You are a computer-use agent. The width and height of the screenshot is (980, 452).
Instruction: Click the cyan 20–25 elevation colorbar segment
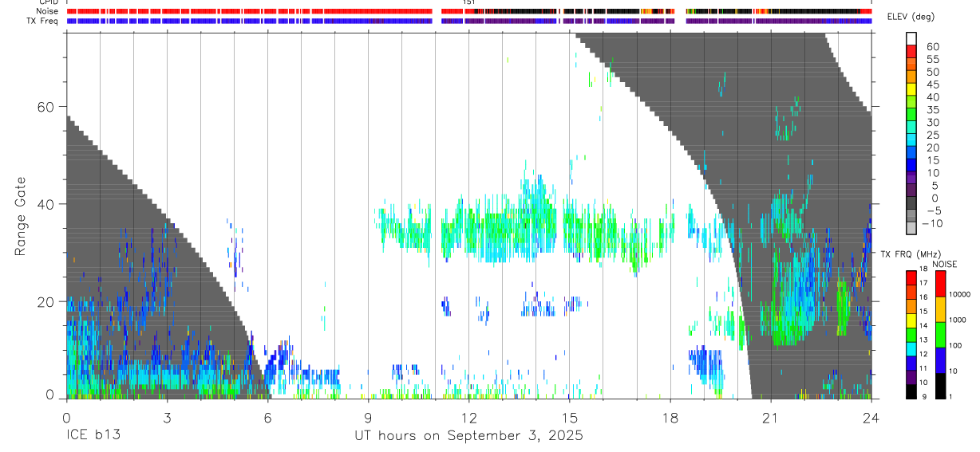(x=911, y=141)
